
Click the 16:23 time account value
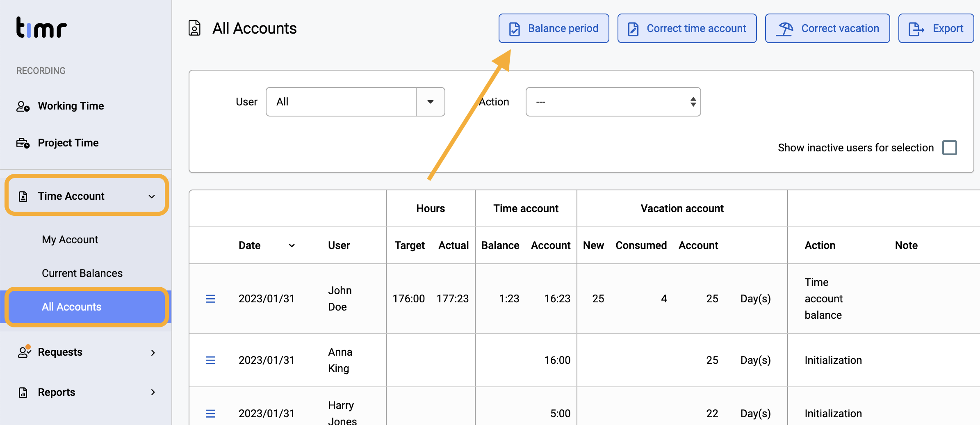pos(557,299)
